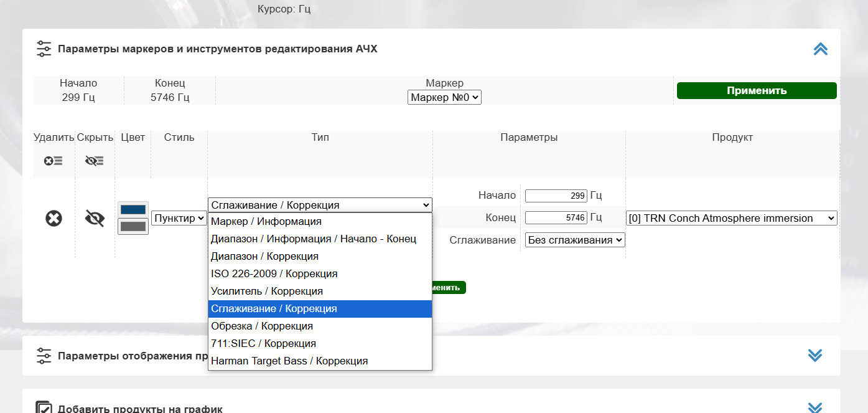Delete this marker row with X icon

[x=54, y=219]
